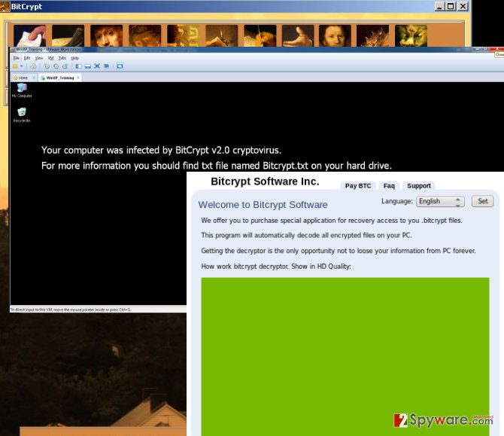Click the BitCrypt thumbnail of a hand writing
This screenshot has width=504, height=436.
pyautogui.click(x=260, y=35)
